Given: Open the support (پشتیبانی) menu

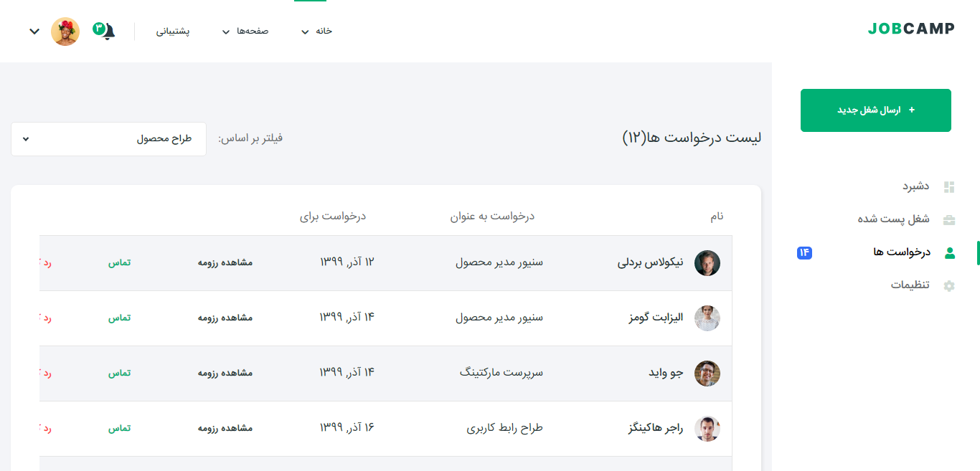Looking at the screenshot, I should tap(173, 32).
